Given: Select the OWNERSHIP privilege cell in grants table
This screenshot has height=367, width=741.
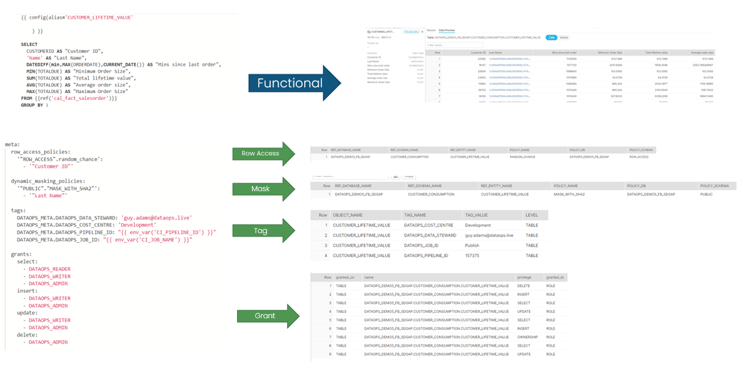Looking at the screenshot, I should pyautogui.click(x=526, y=337).
